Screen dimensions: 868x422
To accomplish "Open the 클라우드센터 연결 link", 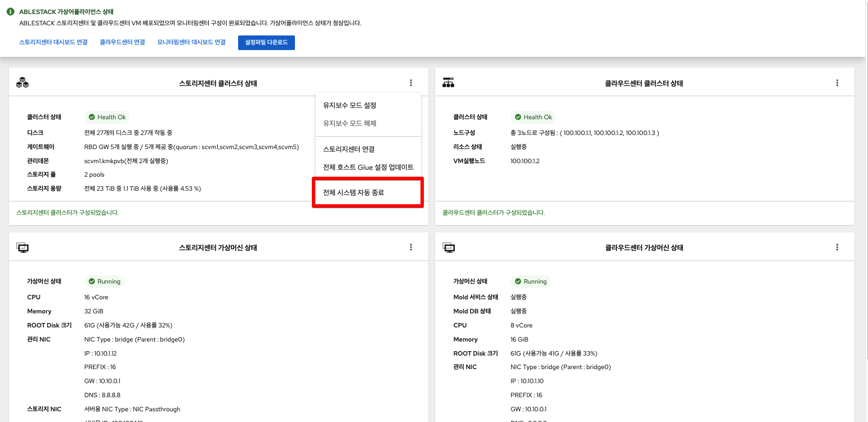I will coord(122,42).
